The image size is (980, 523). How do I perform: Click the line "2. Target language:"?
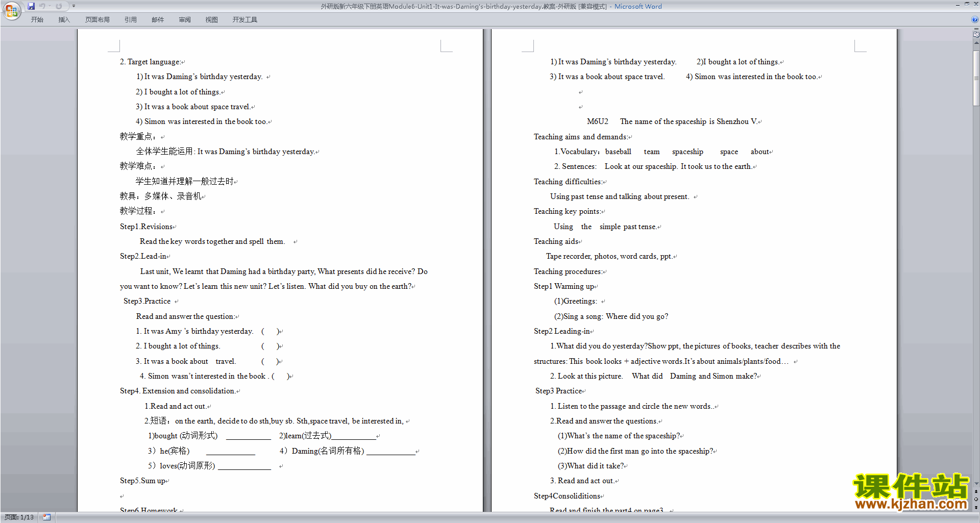pyautogui.click(x=150, y=62)
